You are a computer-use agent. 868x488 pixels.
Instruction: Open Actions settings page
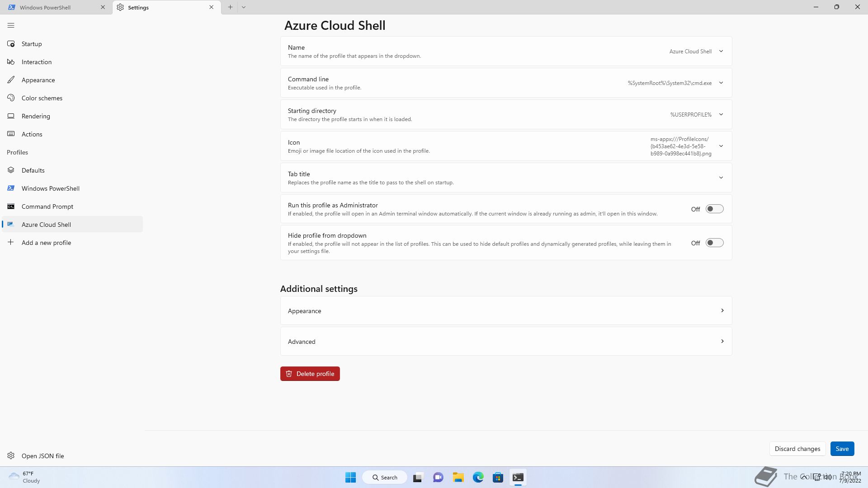click(72, 134)
